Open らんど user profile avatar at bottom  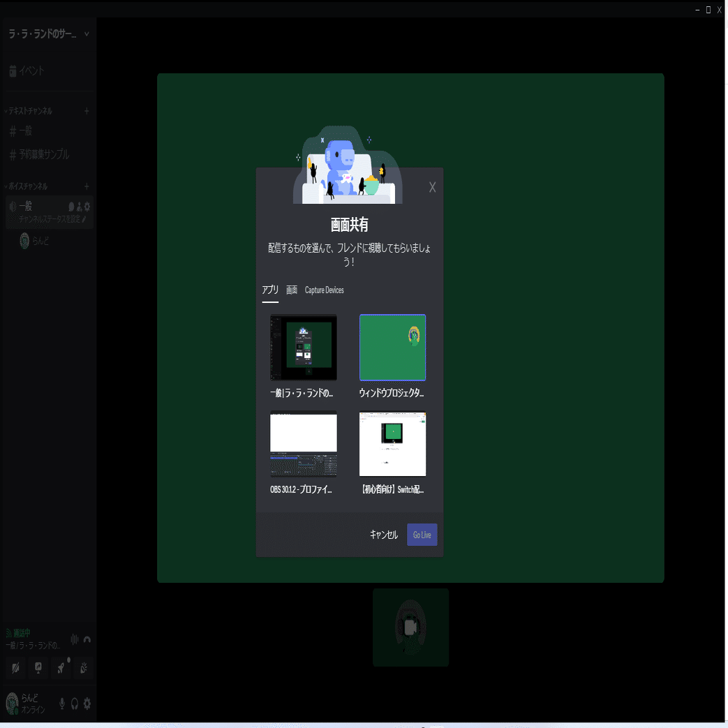13,704
